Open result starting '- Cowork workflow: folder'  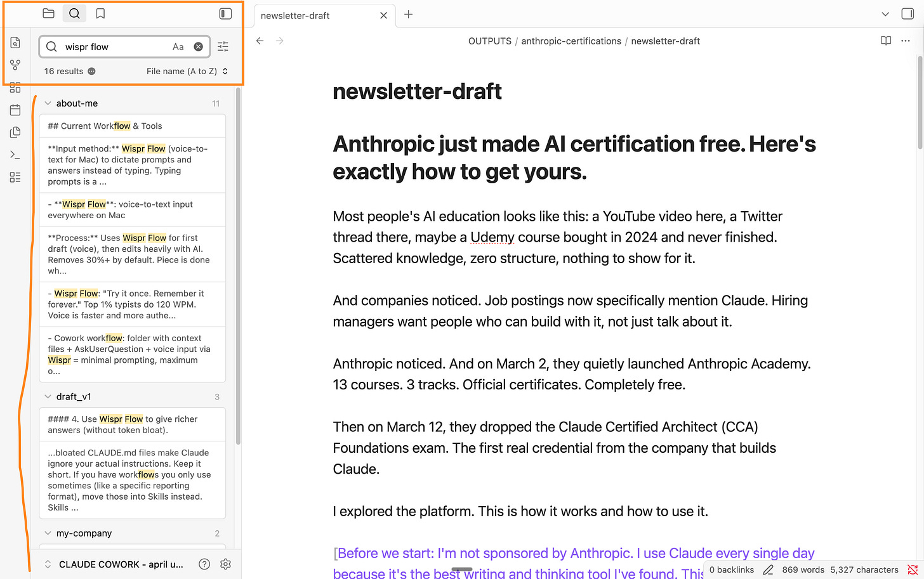pos(133,355)
